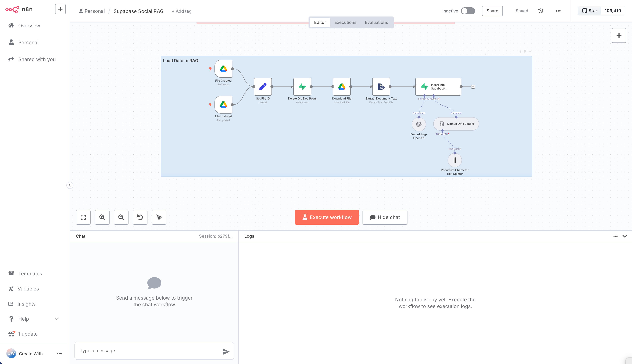Zoom out on the workflow canvas
The width and height of the screenshot is (632, 364).
121,217
